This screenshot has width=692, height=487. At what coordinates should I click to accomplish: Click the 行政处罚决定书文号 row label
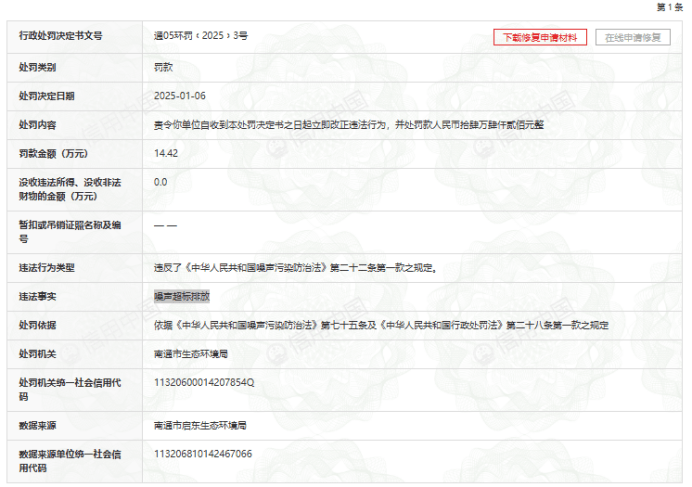click(61, 36)
